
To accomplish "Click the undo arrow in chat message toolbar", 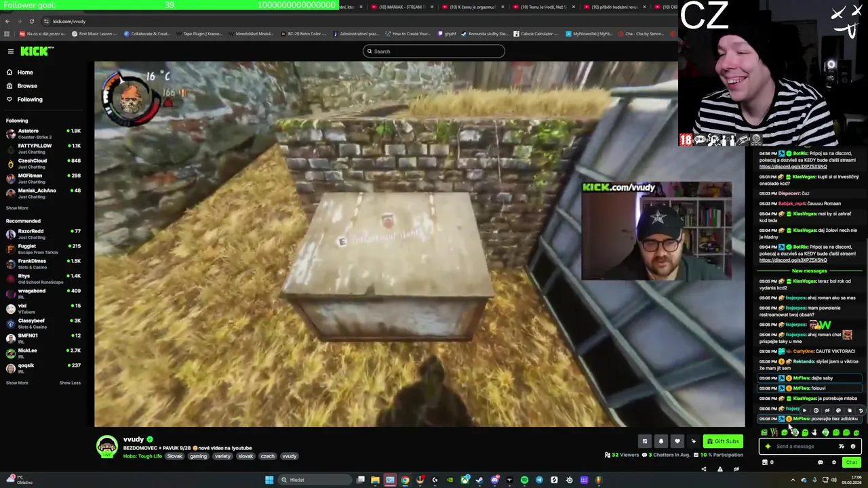I will (x=861, y=411).
